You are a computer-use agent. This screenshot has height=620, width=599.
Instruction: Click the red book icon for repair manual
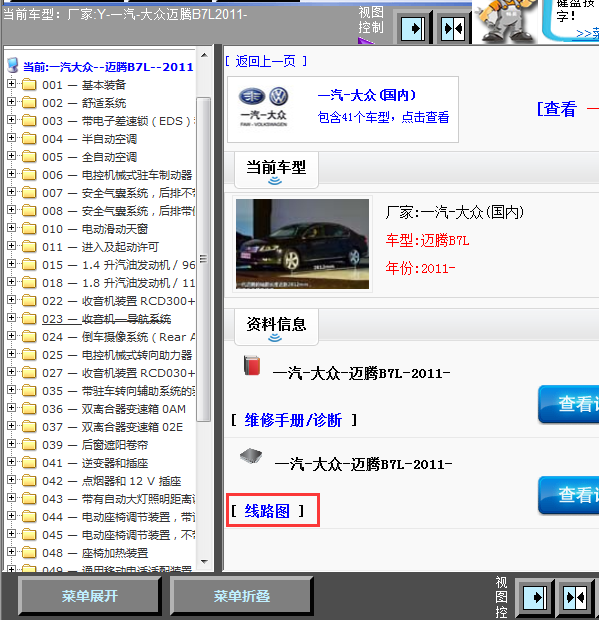pos(252,365)
